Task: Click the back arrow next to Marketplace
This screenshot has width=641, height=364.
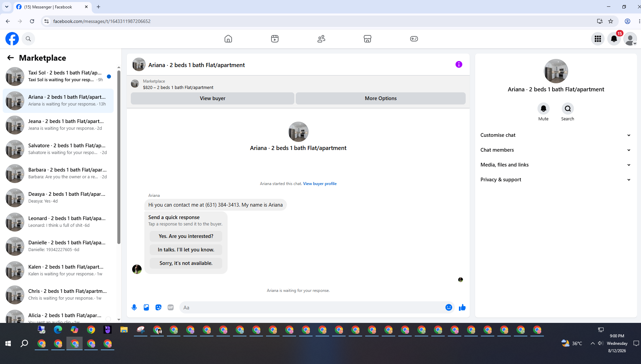Action: [x=10, y=58]
